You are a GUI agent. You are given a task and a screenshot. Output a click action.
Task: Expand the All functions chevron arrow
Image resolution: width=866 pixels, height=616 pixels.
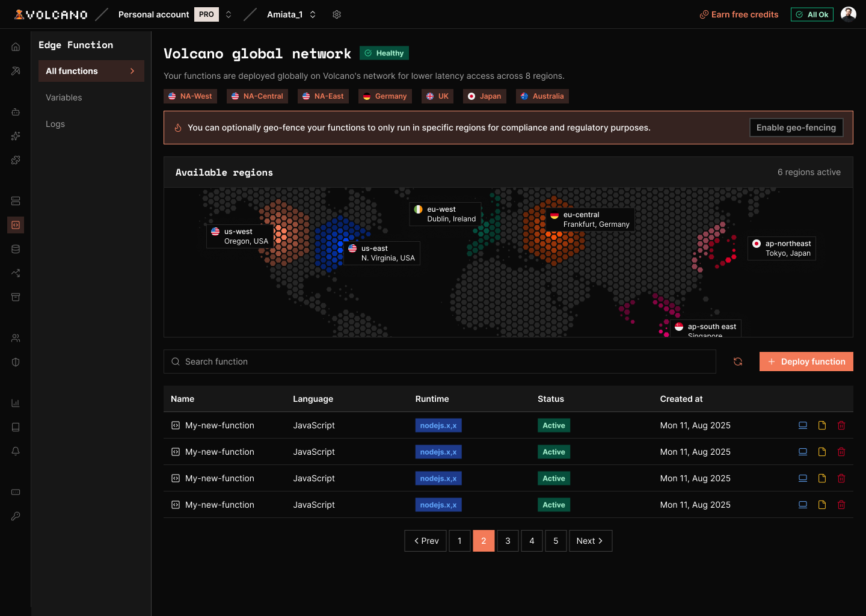click(132, 71)
